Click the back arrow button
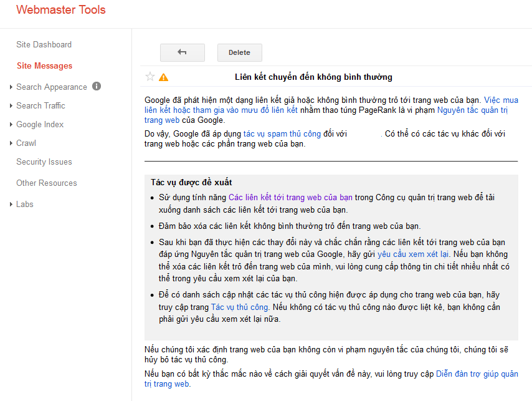The width and height of the screenshot is (532, 401). (182, 52)
